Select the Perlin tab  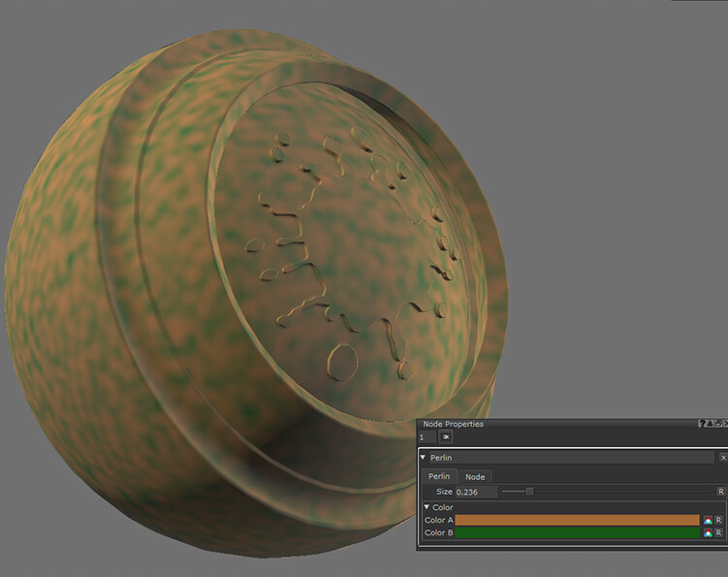439,476
